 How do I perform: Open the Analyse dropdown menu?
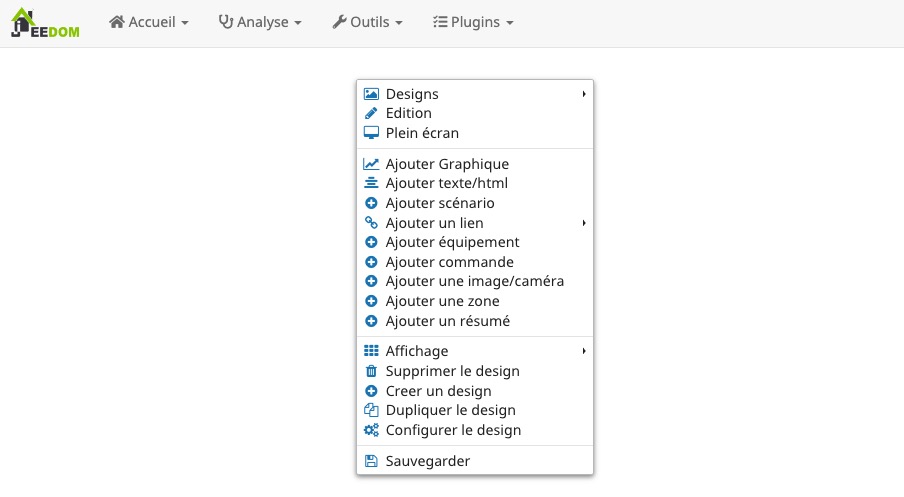pyautogui.click(x=260, y=22)
